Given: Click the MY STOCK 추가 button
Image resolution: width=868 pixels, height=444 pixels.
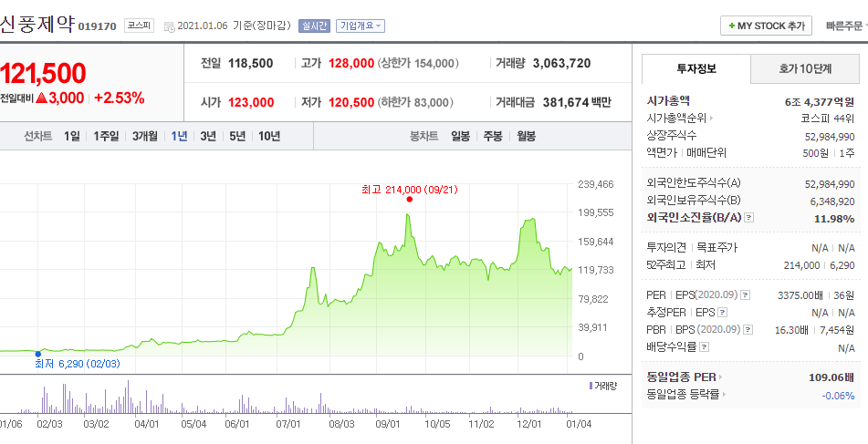Looking at the screenshot, I should 766,26.
